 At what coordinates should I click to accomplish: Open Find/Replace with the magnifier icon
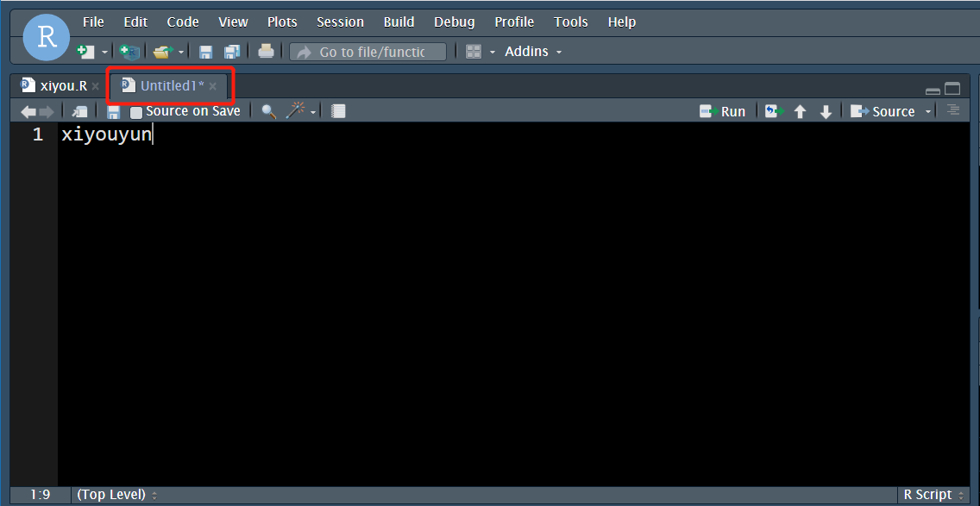click(x=268, y=111)
